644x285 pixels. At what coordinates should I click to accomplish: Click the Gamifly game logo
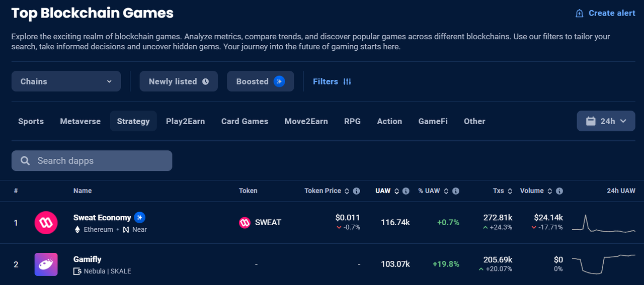click(46, 264)
